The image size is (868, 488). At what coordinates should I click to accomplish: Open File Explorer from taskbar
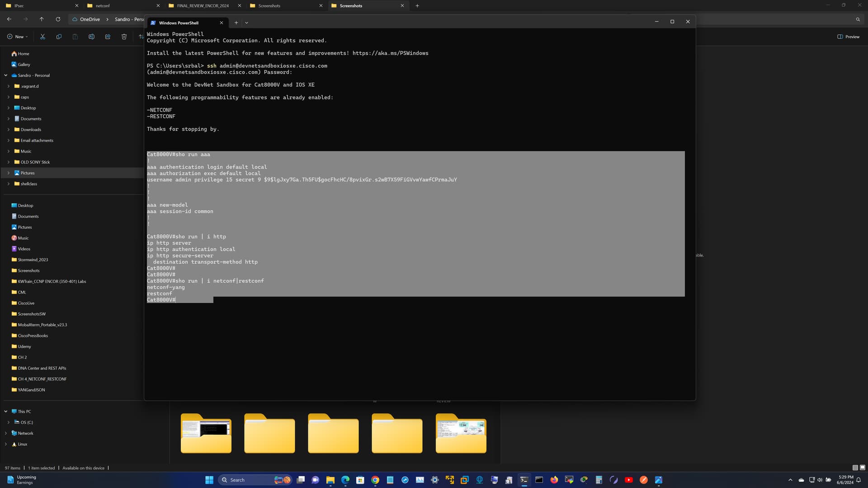tap(330, 480)
